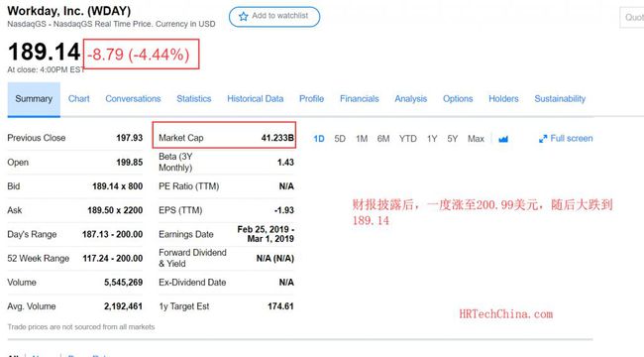
Task: Click the Open value 199.85
Action: (x=130, y=163)
